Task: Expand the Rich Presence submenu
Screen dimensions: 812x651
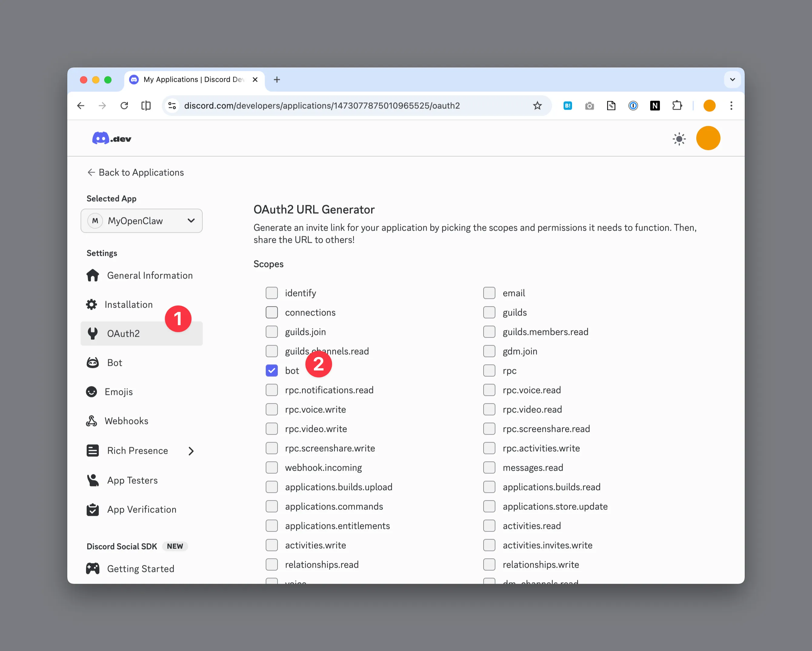Action: (x=191, y=451)
